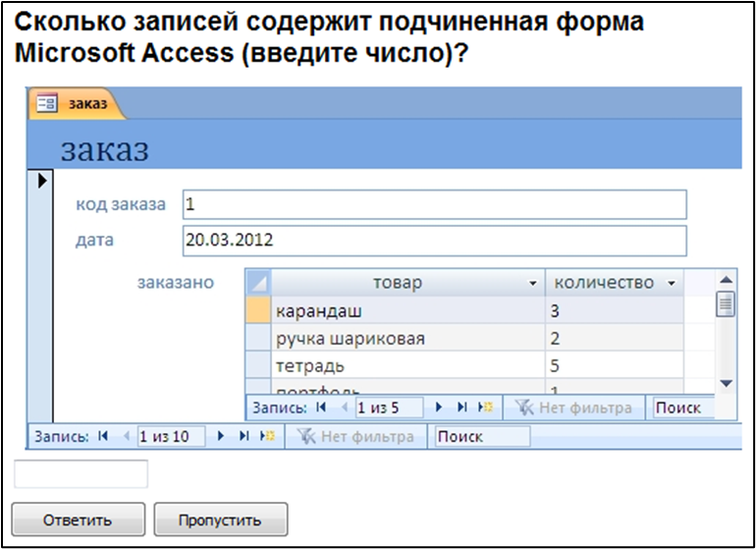Select the 'тетрадь' cell

[x=407, y=365]
